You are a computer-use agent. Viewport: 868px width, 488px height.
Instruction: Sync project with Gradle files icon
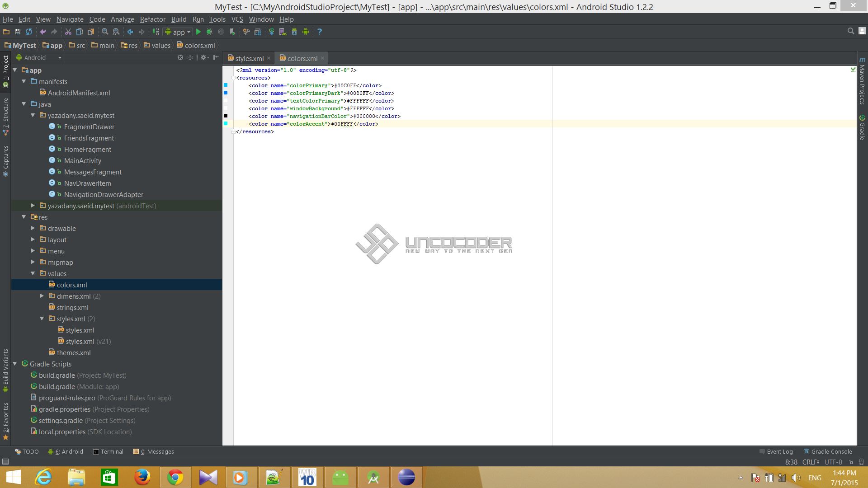tap(272, 32)
